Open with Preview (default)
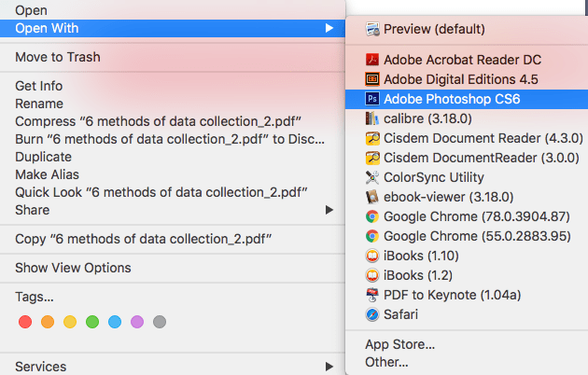The width and height of the screenshot is (588, 375). (x=467, y=29)
